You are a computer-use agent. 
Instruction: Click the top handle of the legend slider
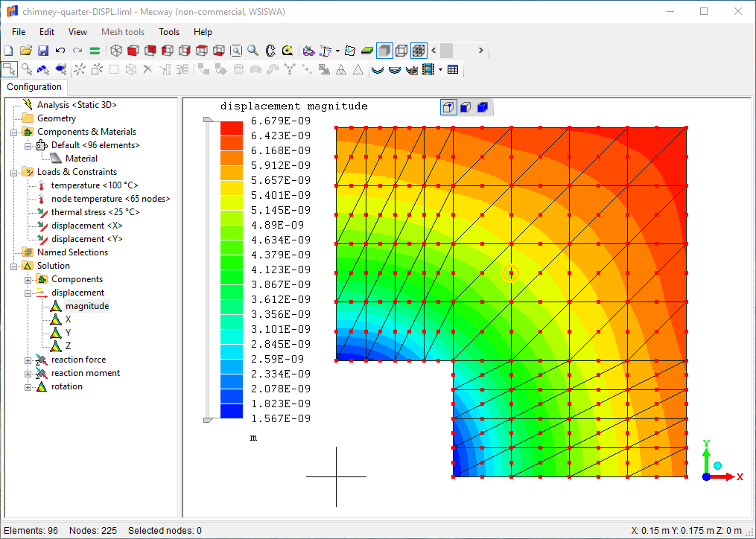click(209, 120)
